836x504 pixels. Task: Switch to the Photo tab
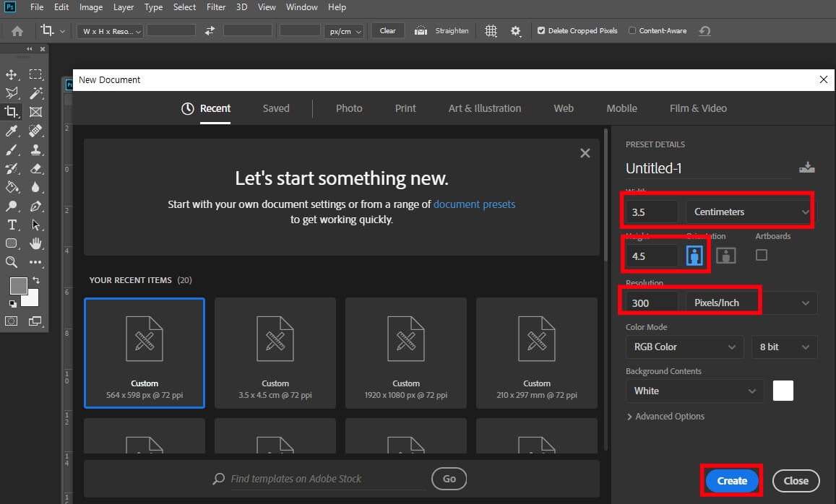[x=349, y=108]
